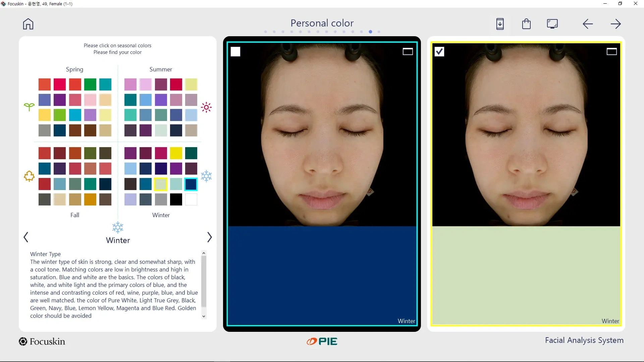Check the selection box on the left face image
The height and width of the screenshot is (362, 644).
[235, 51]
